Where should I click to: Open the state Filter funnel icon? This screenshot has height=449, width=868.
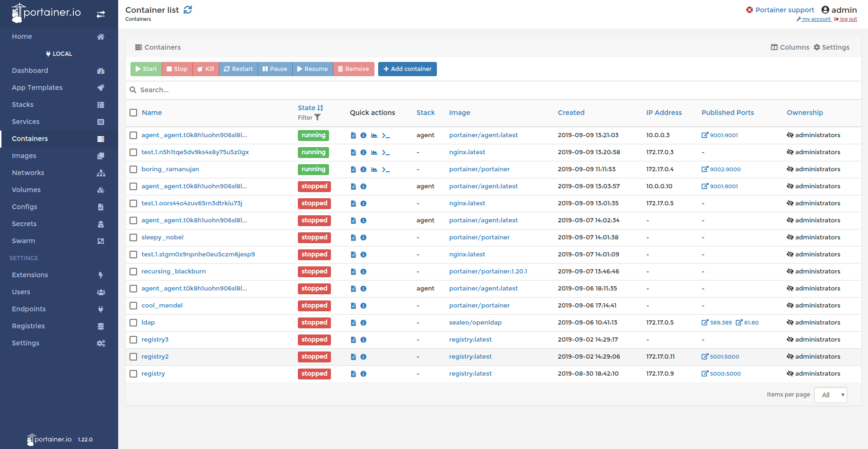317,117
